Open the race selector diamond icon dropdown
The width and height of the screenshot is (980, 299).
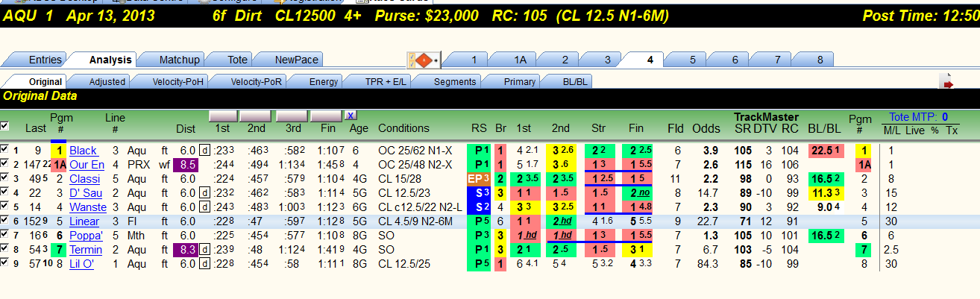point(424,60)
